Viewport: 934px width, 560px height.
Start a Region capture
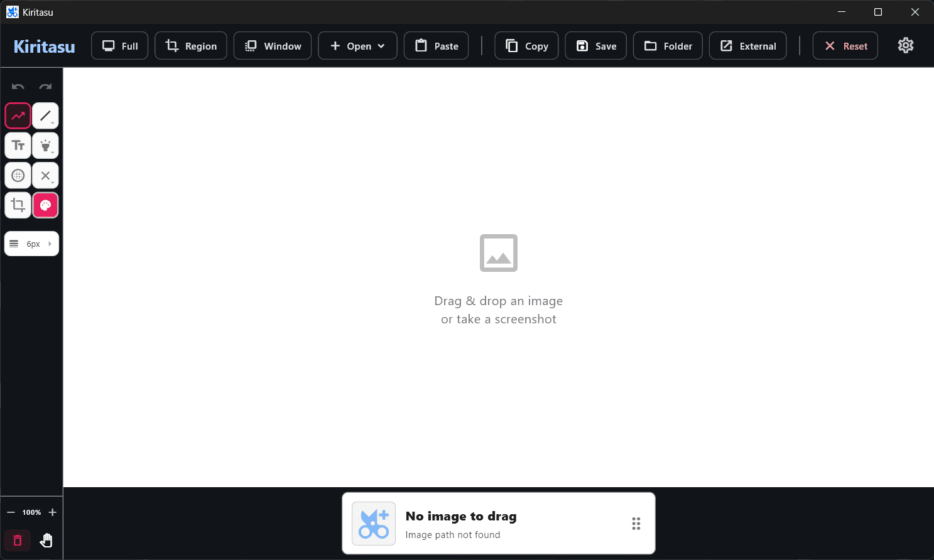click(x=191, y=46)
